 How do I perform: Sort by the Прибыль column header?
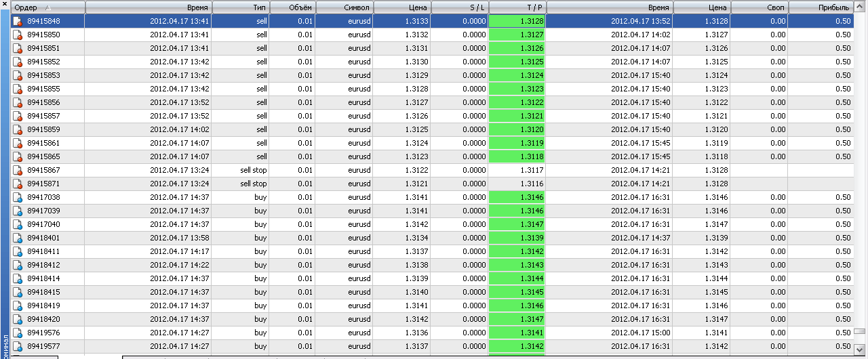point(821,7)
